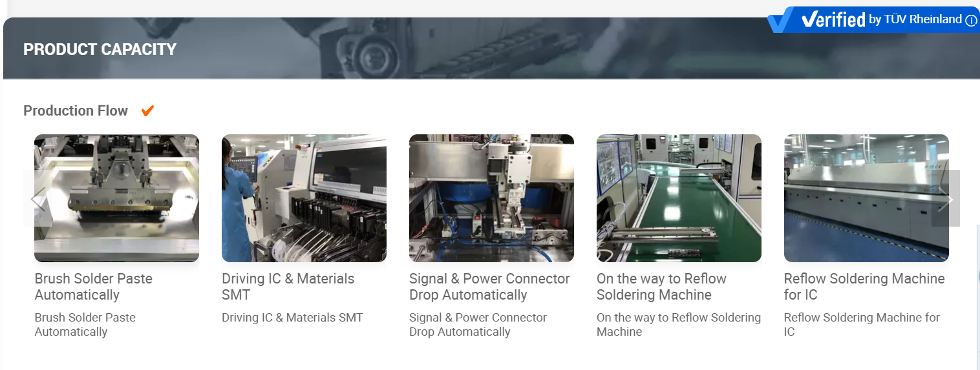Image resolution: width=980 pixels, height=370 pixels.
Task: Click the info icon beside TÜV Rheinland
Action: [x=971, y=21]
